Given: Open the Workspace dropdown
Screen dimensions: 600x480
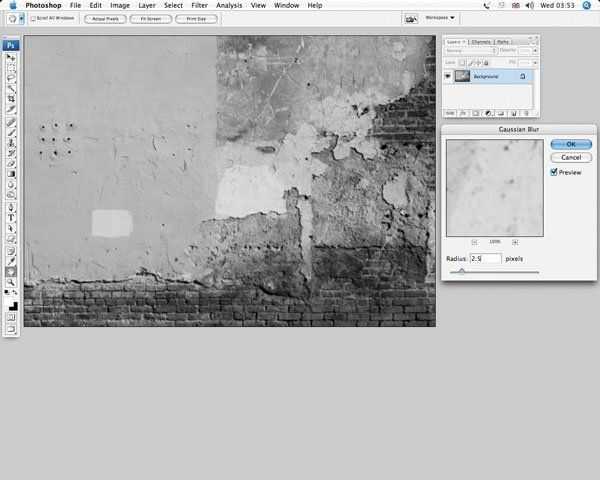Looking at the screenshot, I should [441, 18].
